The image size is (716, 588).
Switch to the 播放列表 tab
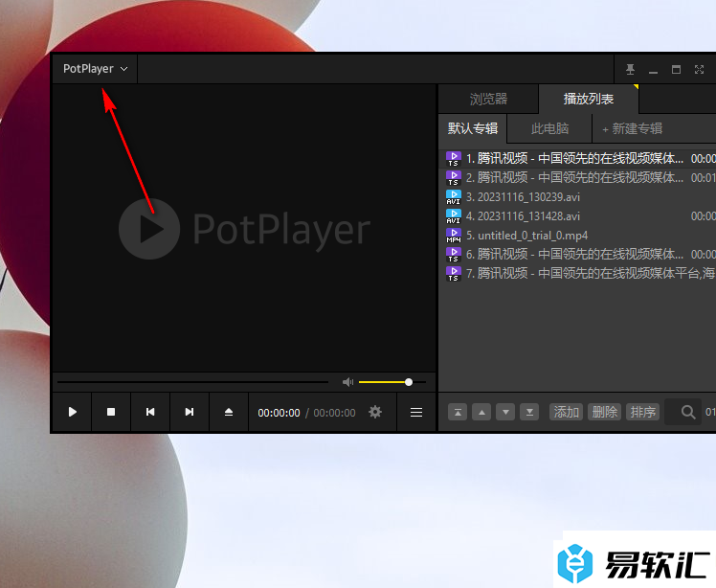(x=588, y=99)
